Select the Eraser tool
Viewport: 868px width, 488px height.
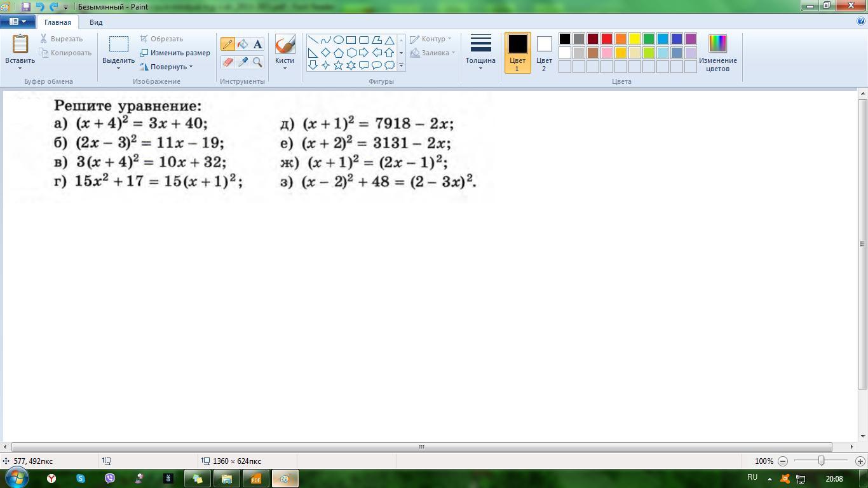click(227, 62)
